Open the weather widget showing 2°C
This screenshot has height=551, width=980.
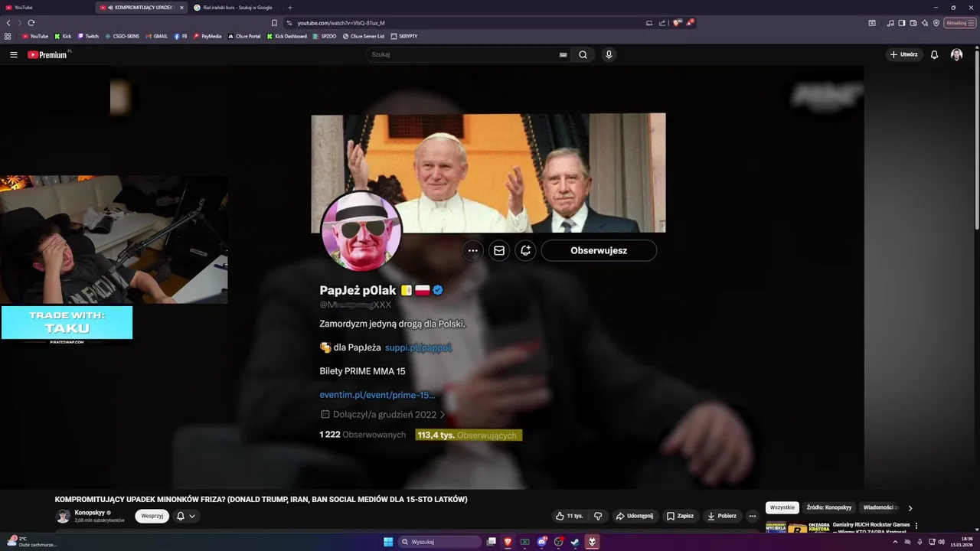tap(31, 542)
